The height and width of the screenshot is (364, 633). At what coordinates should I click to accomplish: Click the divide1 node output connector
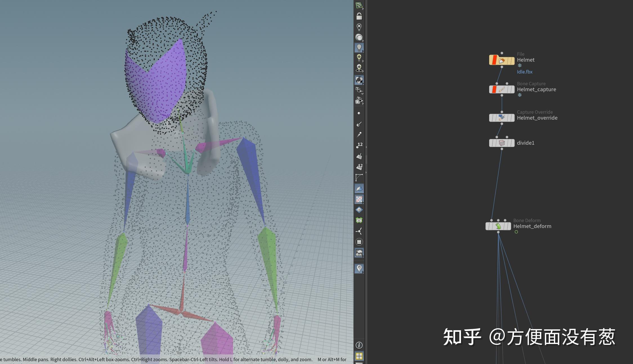(502, 149)
